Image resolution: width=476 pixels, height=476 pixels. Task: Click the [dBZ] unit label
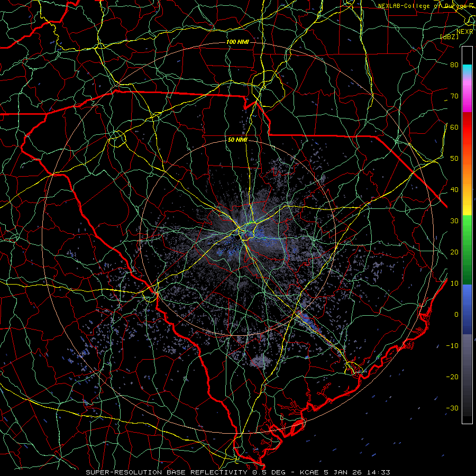[449, 37]
